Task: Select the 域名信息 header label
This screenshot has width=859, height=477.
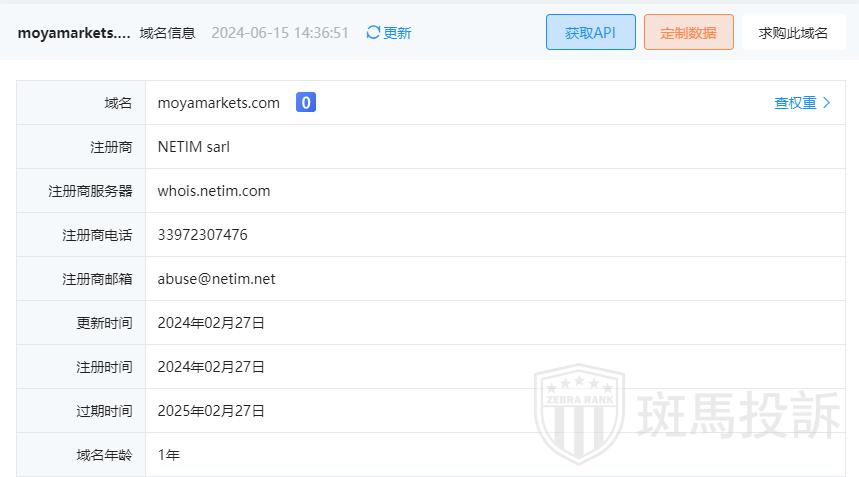Action: 167,33
